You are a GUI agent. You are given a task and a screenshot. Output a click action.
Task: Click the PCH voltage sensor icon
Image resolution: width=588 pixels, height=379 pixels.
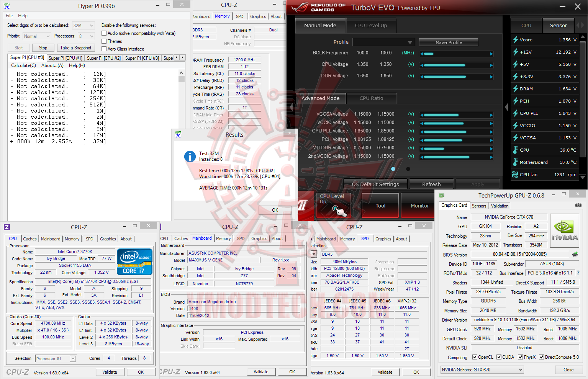tap(516, 101)
